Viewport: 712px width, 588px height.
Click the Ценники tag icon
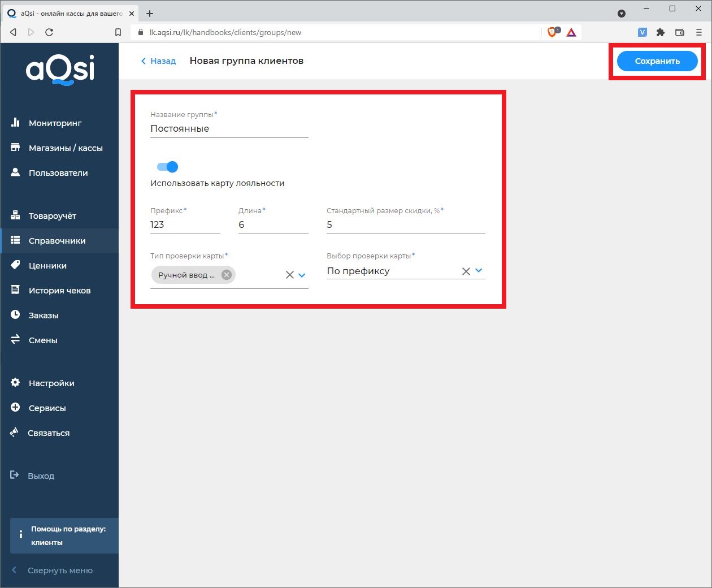tap(15, 265)
